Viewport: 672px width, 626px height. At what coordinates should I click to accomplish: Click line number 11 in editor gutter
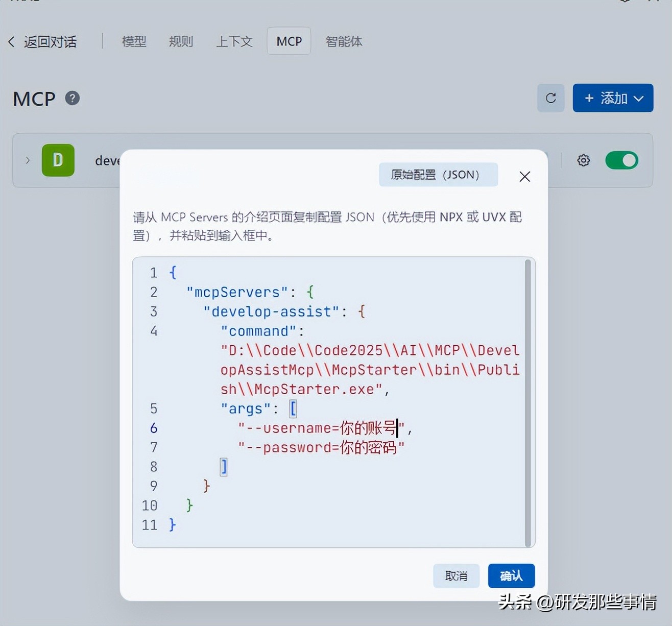[x=150, y=525]
